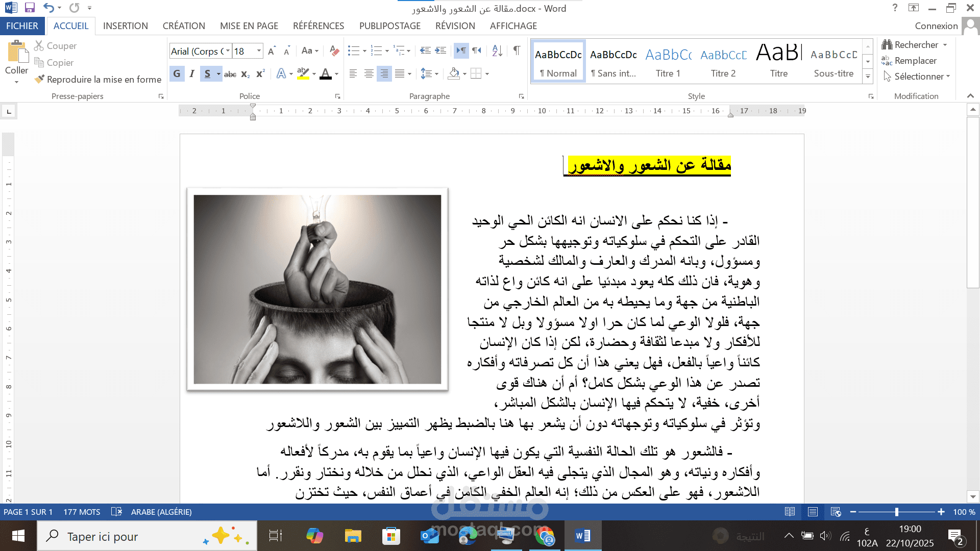Increase paragraph indent

click(440, 51)
